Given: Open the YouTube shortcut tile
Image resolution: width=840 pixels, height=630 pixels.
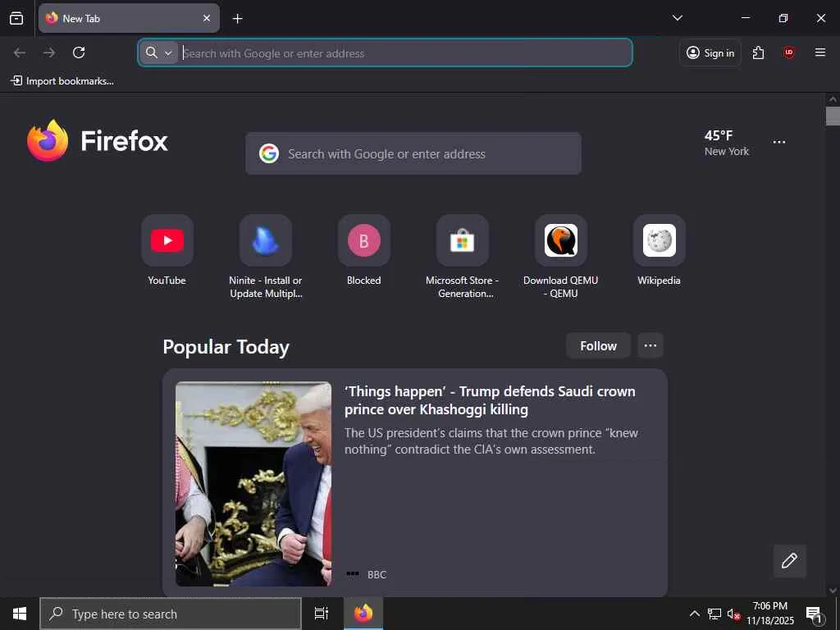Looking at the screenshot, I should [167, 240].
